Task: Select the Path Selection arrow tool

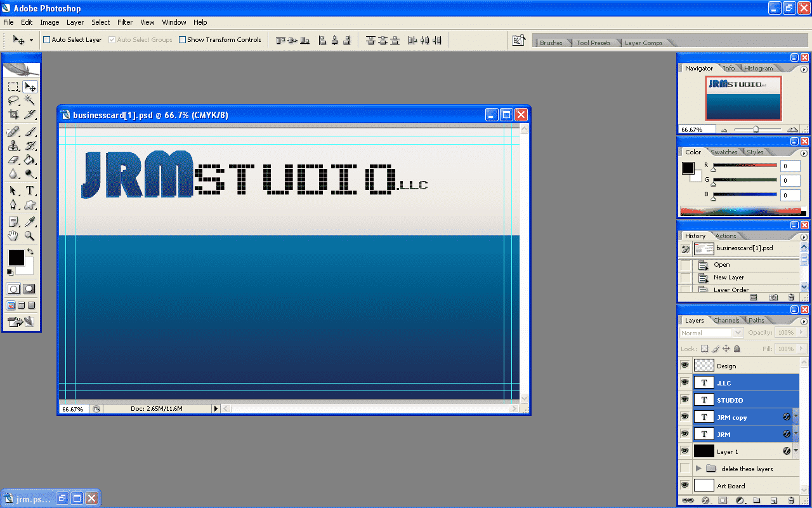Action: point(13,191)
